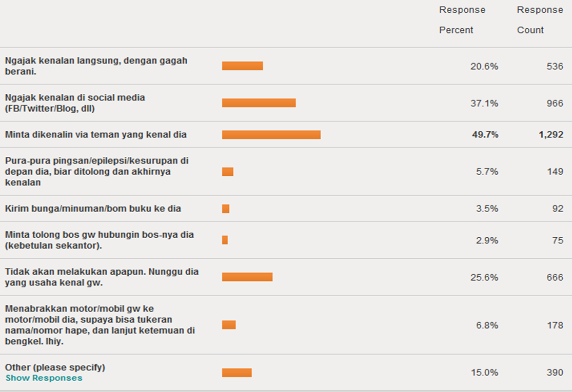
Task: Select the 'Minta dikenalin via teman' answer label
Action: click(96, 135)
